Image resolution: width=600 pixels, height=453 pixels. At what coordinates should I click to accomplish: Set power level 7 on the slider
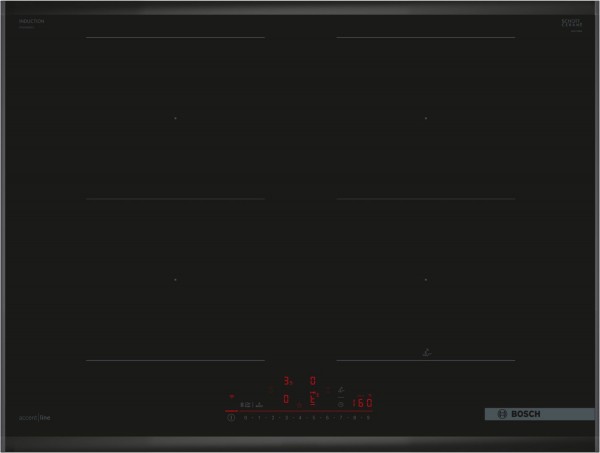pyautogui.click(x=341, y=418)
